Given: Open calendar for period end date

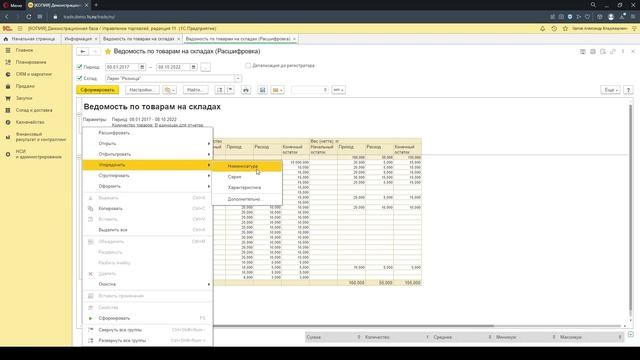Looking at the screenshot, I should click(193, 67).
